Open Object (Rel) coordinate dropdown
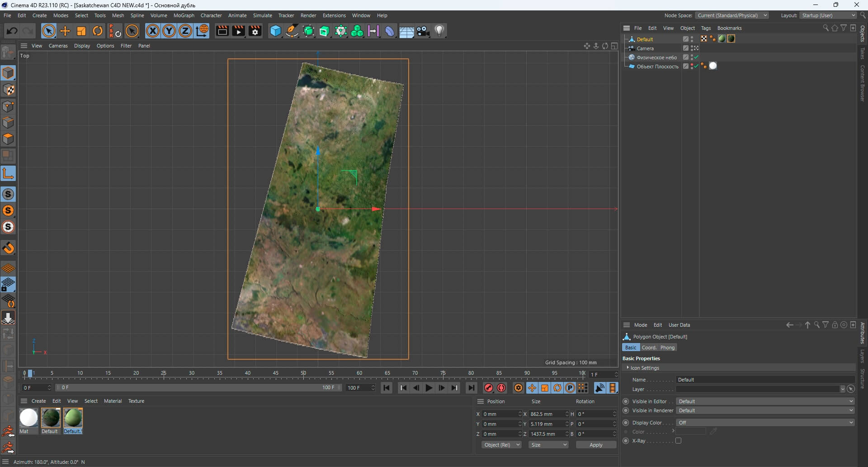This screenshot has height=467, width=868. (501, 445)
